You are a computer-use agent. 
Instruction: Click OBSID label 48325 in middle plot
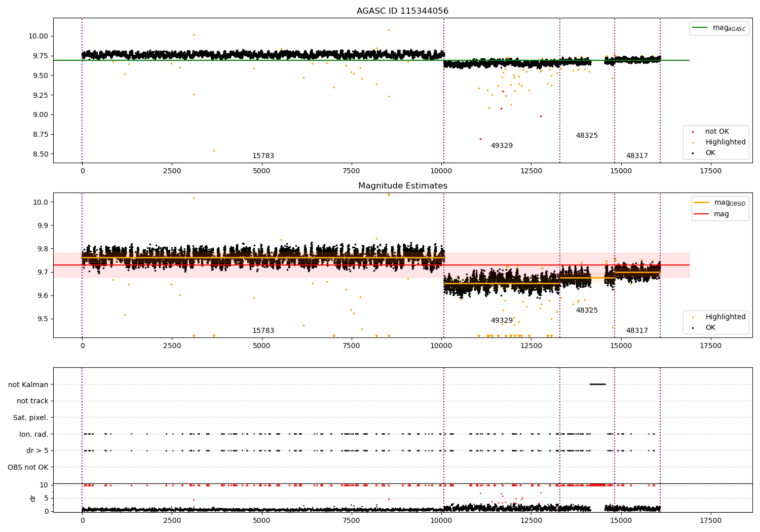point(587,311)
